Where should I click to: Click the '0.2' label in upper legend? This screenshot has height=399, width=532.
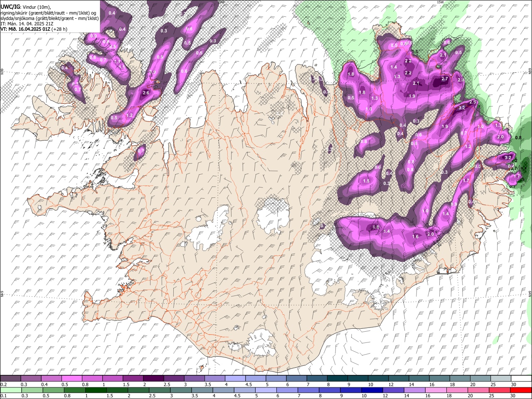pos(3,384)
